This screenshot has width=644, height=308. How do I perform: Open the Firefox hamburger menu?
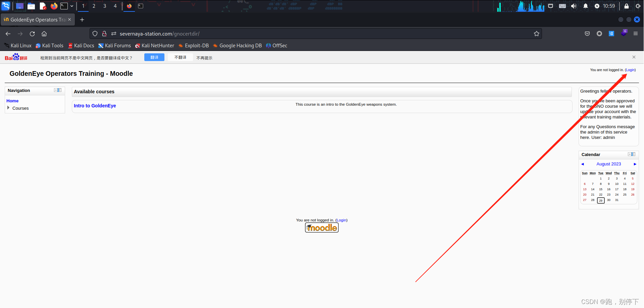pos(636,34)
